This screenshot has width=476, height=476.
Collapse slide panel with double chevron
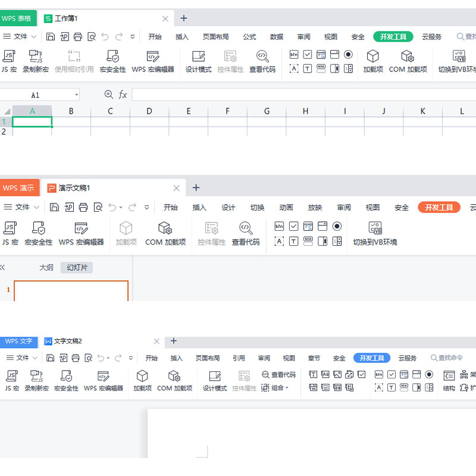pos(2,267)
